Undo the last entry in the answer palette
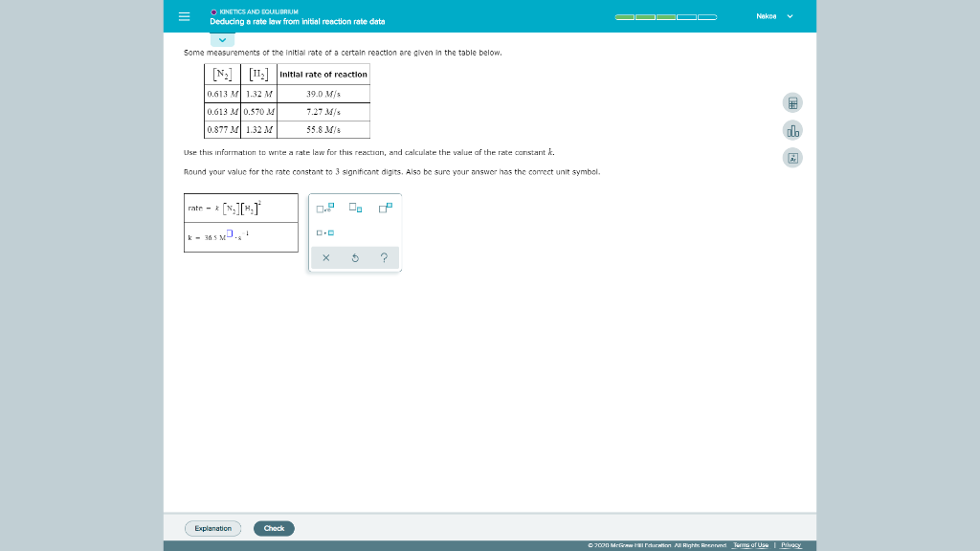 [355, 257]
